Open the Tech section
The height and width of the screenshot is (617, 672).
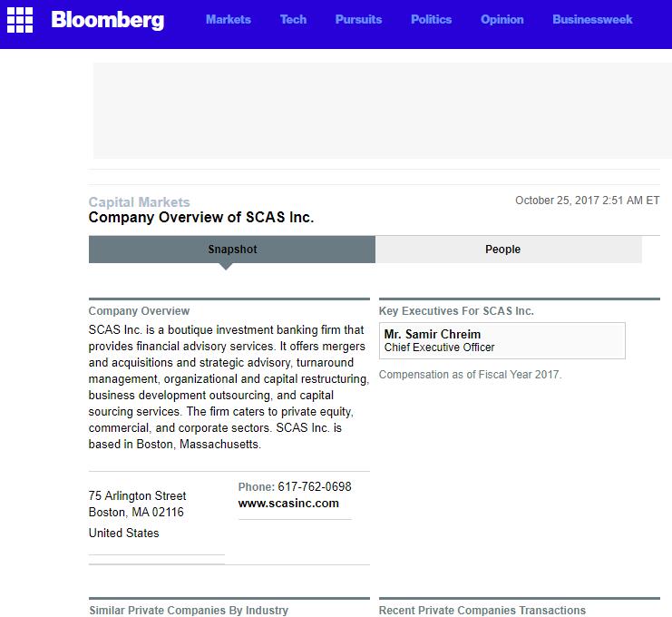[293, 19]
